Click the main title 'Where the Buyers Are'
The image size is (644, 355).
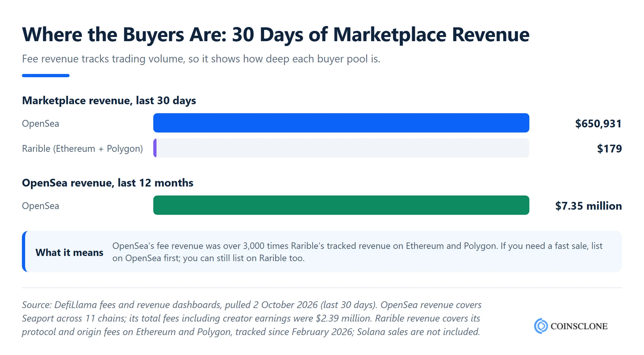[276, 34]
